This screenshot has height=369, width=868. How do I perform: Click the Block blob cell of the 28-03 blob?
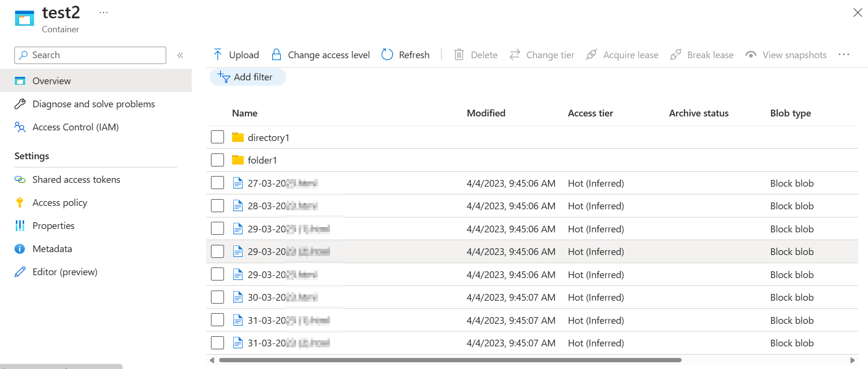[x=792, y=206]
